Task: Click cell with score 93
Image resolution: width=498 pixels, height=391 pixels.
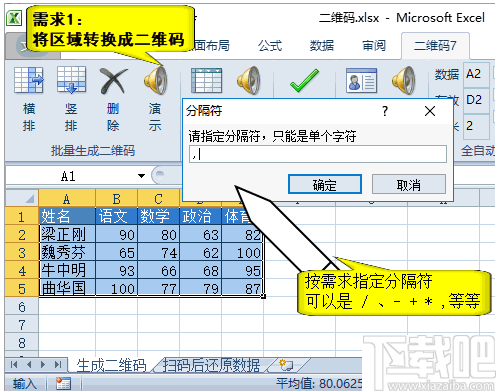Action: (x=117, y=270)
